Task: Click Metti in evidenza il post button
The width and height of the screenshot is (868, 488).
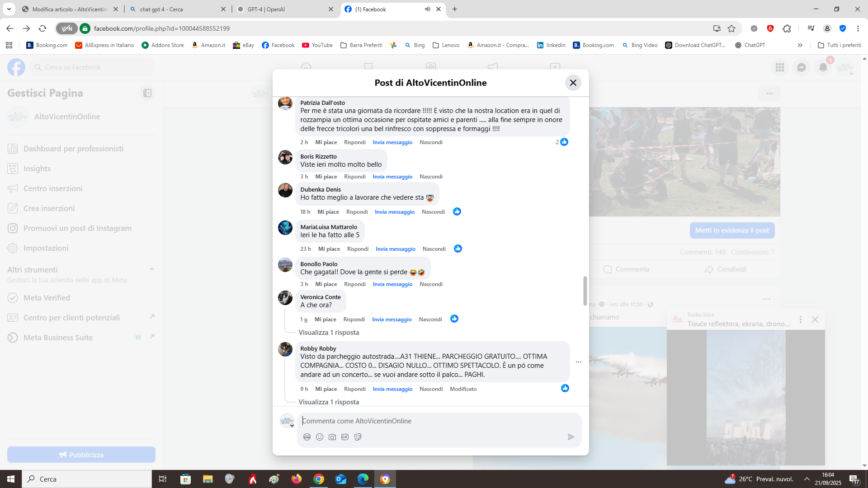Action: point(732,230)
